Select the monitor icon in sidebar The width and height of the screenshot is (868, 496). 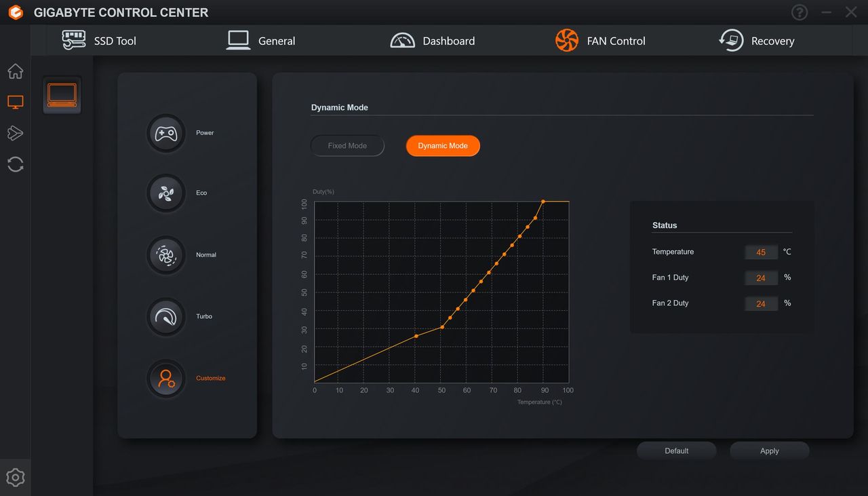(15, 102)
